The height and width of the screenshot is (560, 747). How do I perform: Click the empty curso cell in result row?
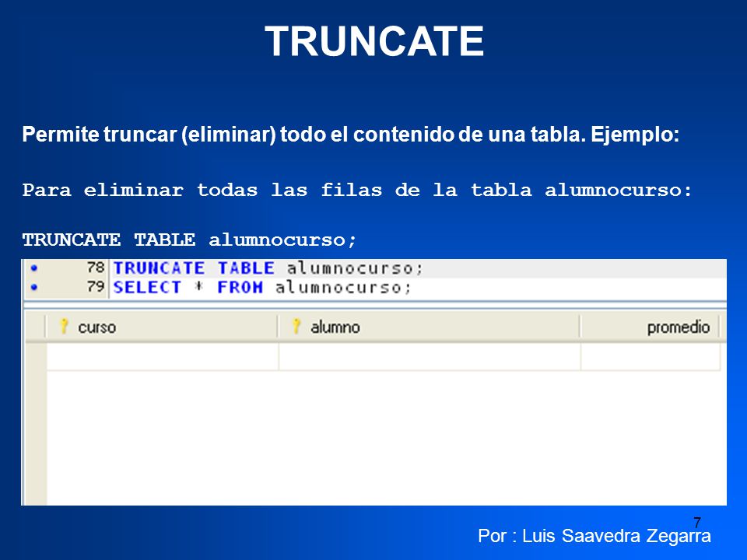[x=163, y=357]
